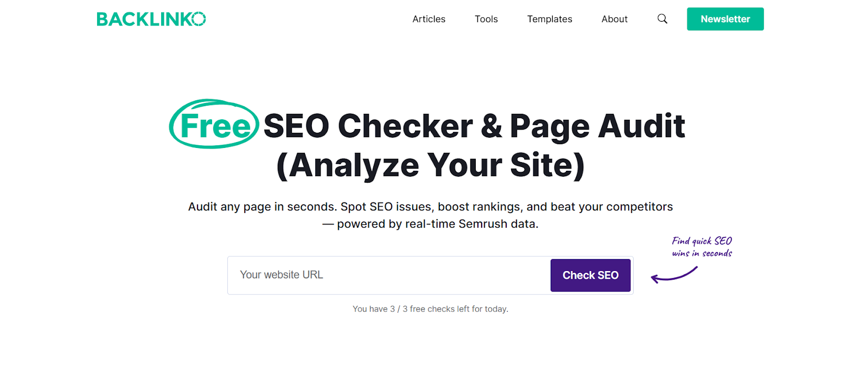
Task: Visit the About page
Action: [x=614, y=18]
